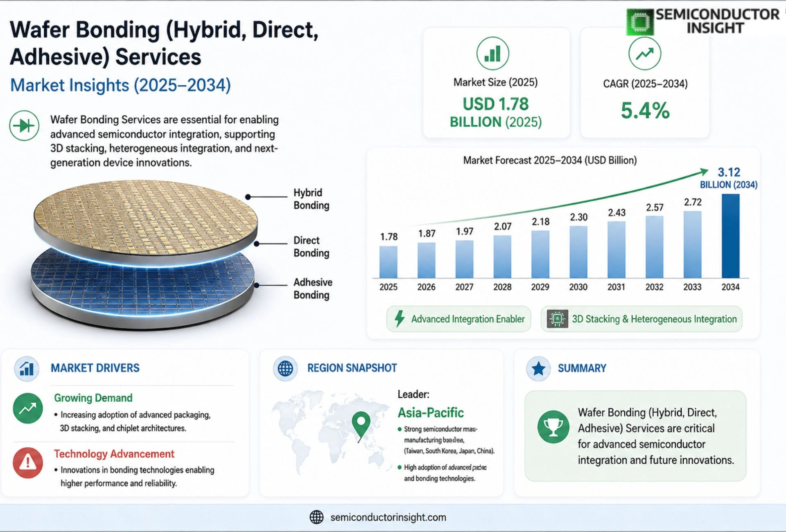The width and height of the screenshot is (786, 532).
Task: Click the 2.18 value label above 2029
Action: [540, 221]
